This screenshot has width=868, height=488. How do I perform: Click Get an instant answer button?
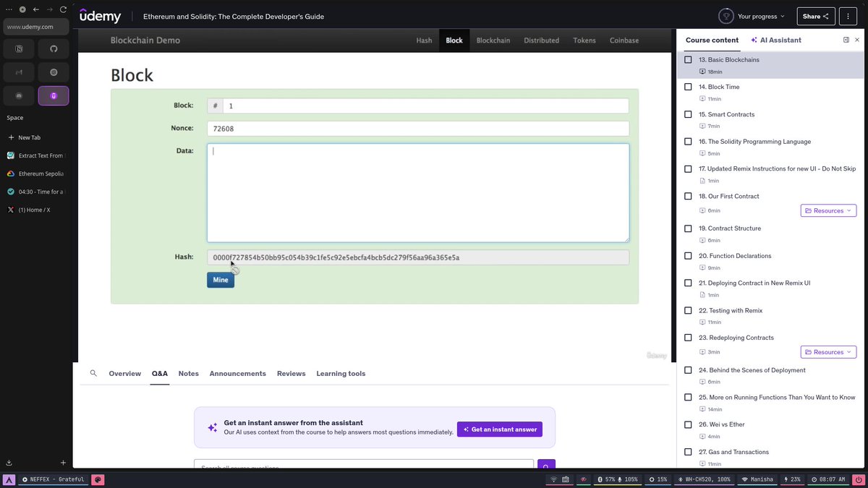(x=500, y=429)
